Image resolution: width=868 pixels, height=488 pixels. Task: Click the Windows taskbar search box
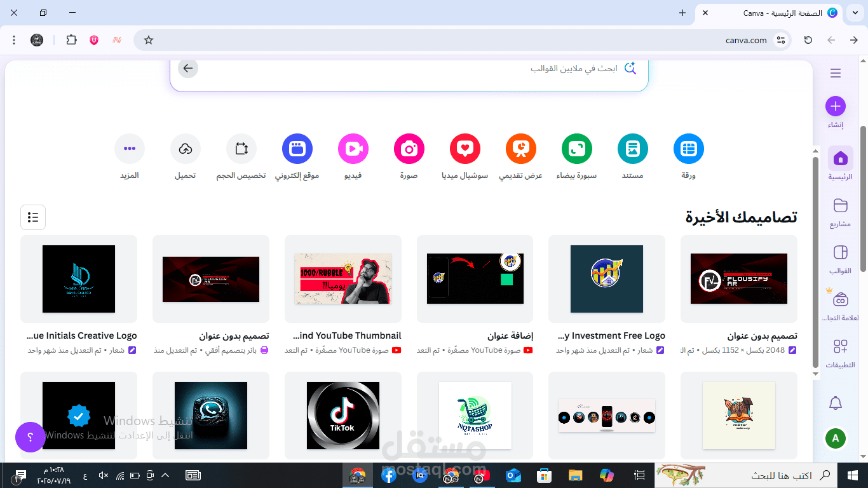pos(747,475)
